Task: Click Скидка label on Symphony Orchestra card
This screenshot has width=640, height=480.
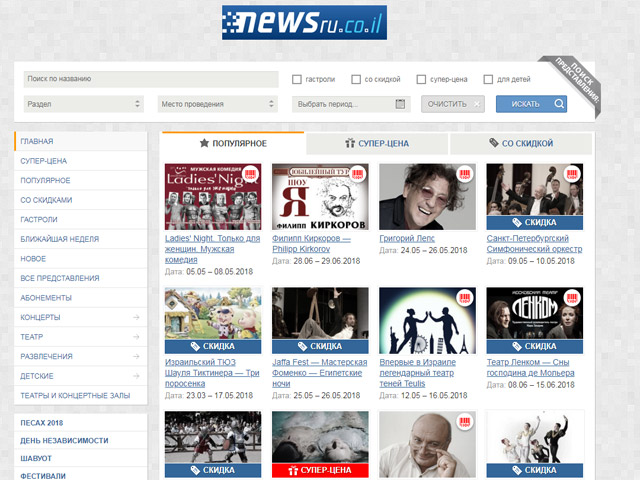Action: pyautogui.click(x=535, y=222)
